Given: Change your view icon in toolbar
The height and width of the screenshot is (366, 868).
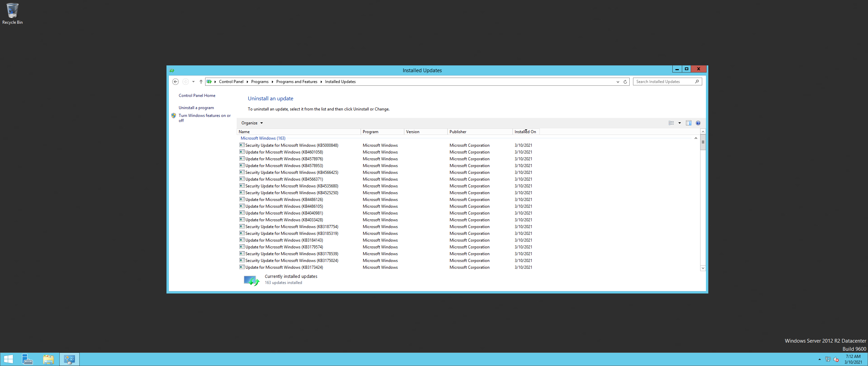Looking at the screenshot, I should [x=671, y=123].
